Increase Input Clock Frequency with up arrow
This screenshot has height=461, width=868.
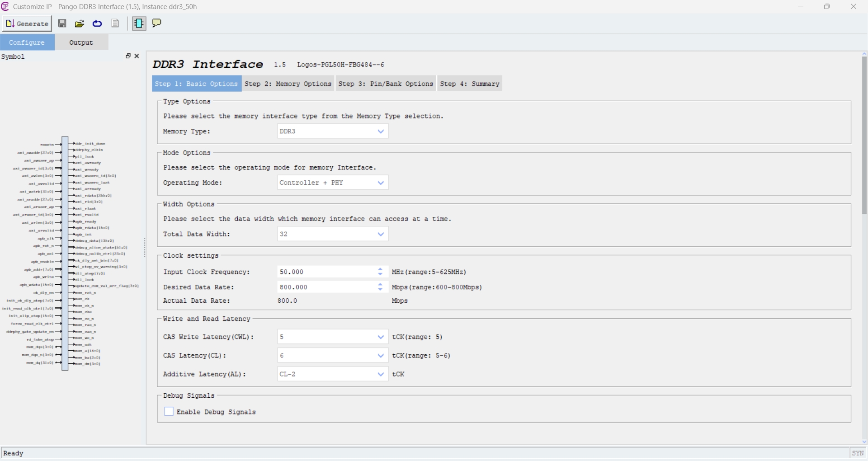point(380,269)
